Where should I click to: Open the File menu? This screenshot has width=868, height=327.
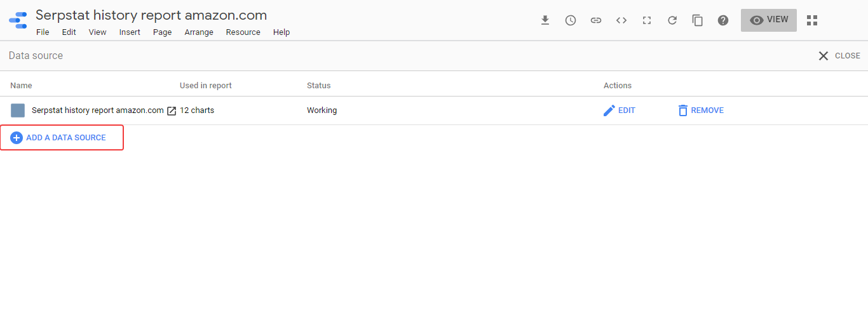(x=43, y=32)
